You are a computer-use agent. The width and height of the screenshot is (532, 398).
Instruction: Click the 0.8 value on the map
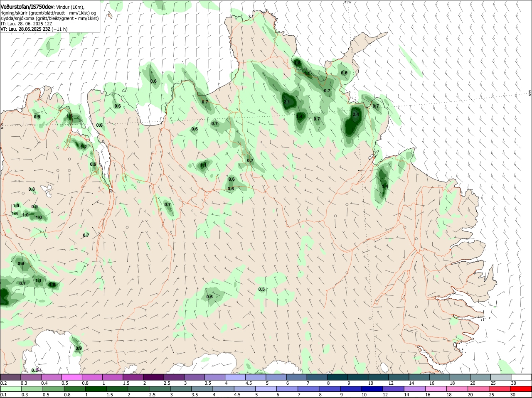point(32,189)
